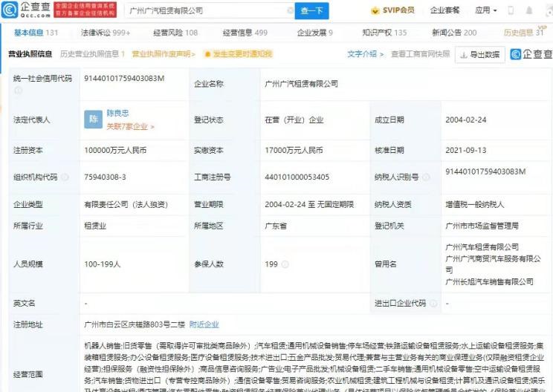Open the 企业发展 9 tab

[x=314, y=33]
